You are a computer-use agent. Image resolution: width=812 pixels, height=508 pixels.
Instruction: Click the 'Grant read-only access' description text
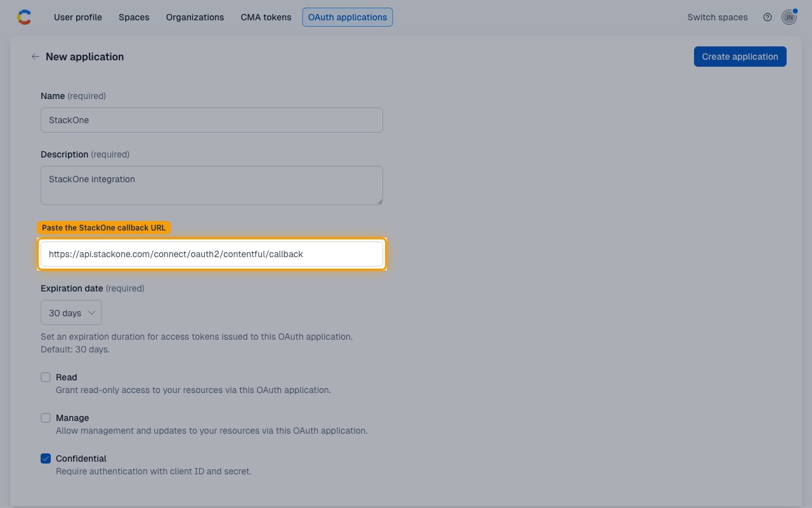coord(193,390)
